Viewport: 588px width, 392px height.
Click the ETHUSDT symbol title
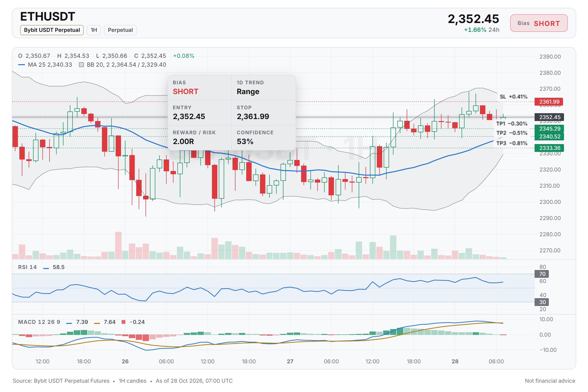[48, 16]
